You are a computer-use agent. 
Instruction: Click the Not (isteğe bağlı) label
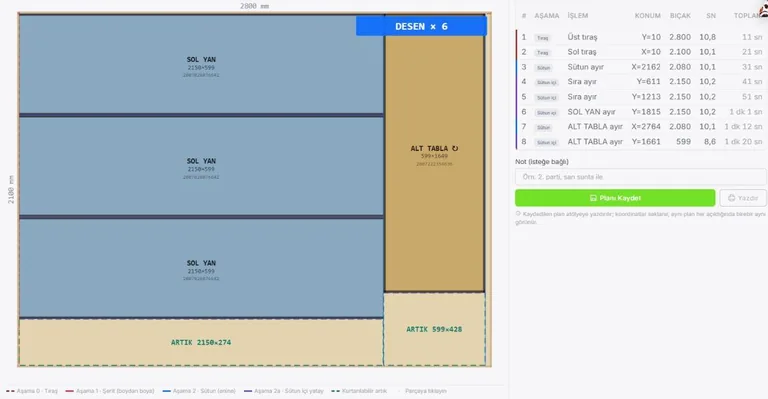(x=542, y=162)
